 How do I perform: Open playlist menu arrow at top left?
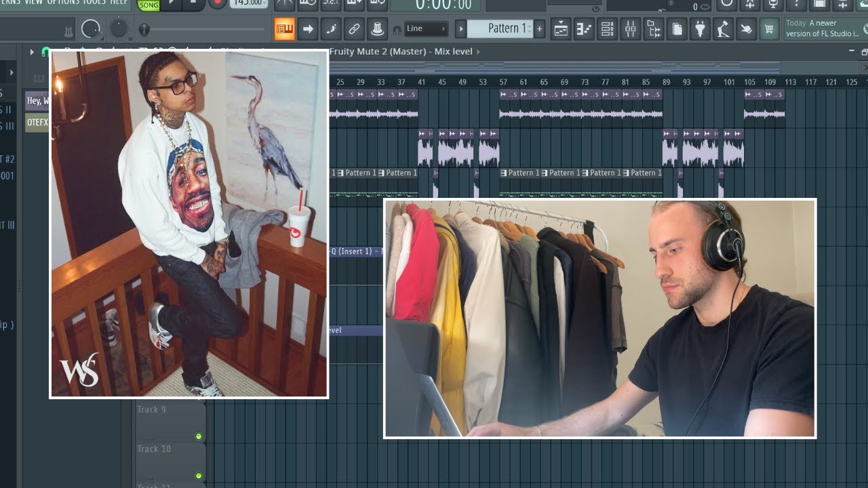click(31, 52)
